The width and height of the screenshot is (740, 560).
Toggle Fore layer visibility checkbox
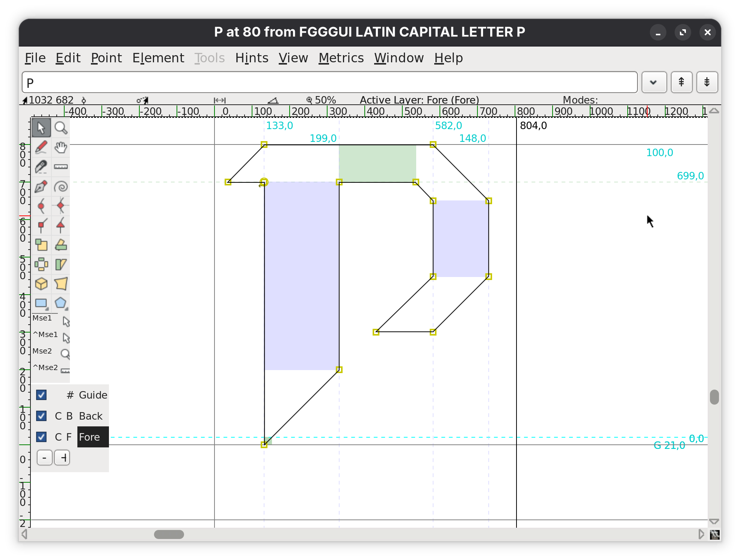coord(41,437)
